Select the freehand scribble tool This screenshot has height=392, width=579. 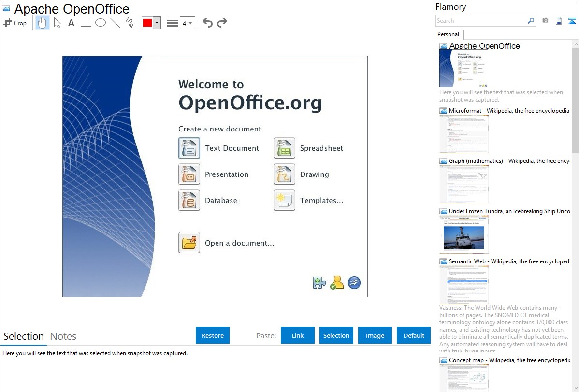pyautogui.click(x=130, y=23)
